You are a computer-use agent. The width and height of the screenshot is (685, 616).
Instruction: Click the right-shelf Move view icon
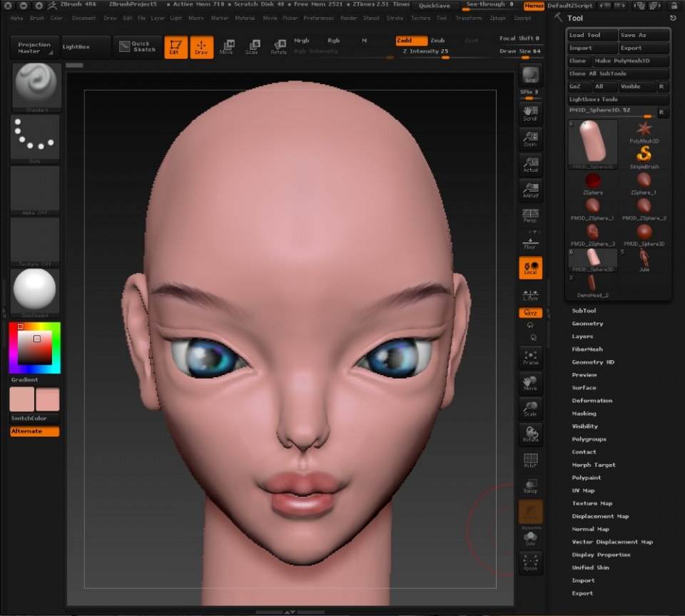530,383
